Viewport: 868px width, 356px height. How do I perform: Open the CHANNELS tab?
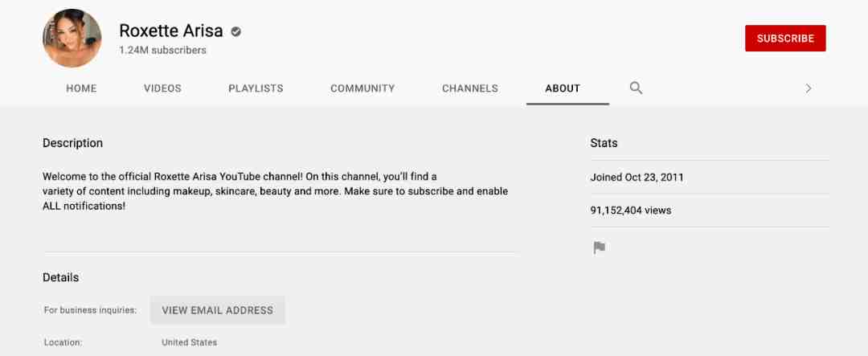470,88
